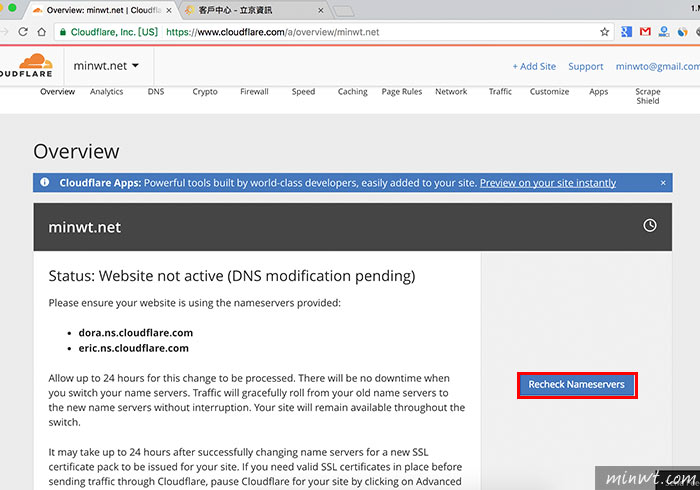Click the multicolor extension icon in toolbar
This screenshot has height=490, width=700.
tap(682, 32)
